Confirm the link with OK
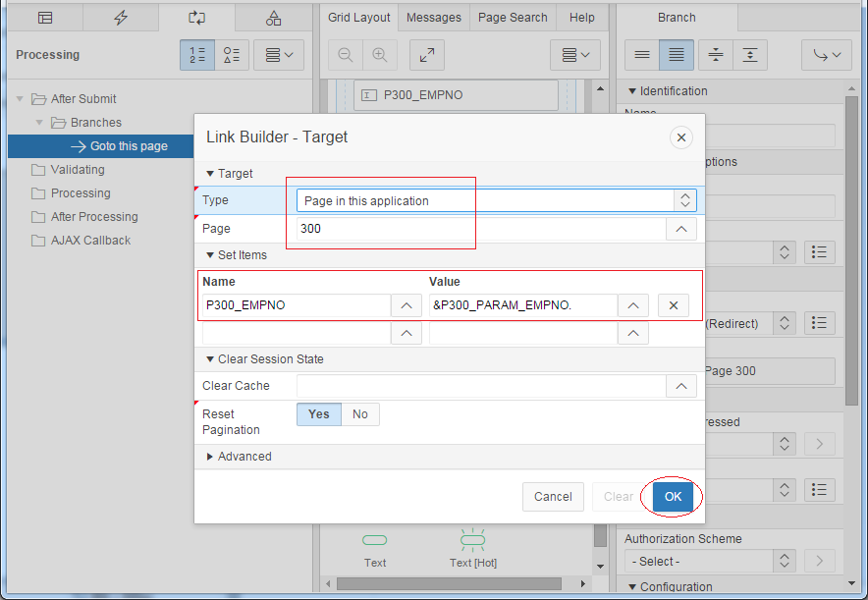 (673, 497)
